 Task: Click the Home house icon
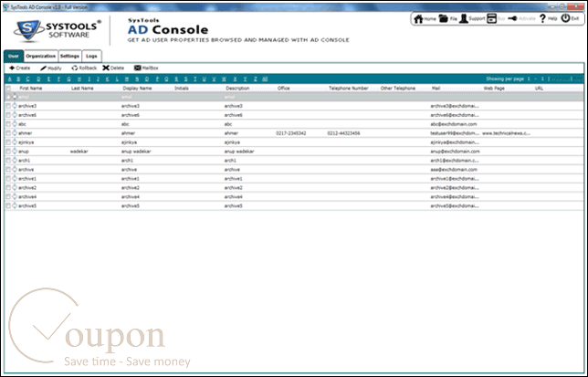tap(418, 19)
